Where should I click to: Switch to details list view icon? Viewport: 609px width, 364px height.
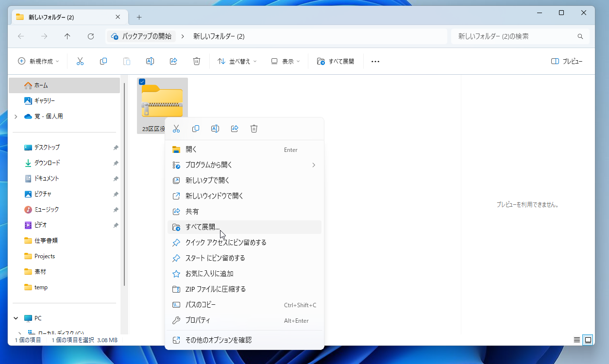point(577,340)
